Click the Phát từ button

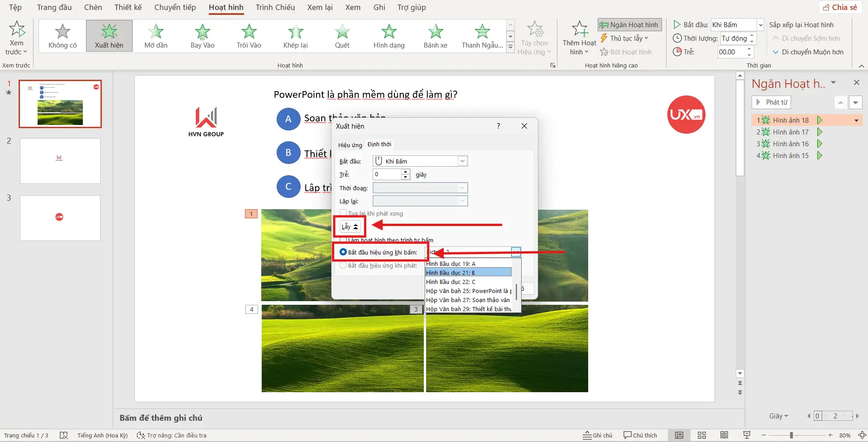pyautogui.click(x=771, y=102)
